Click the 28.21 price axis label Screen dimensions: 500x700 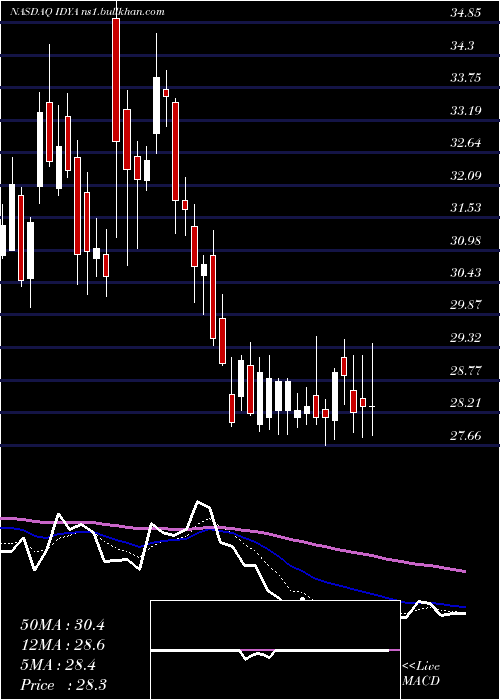click(466, 403)
